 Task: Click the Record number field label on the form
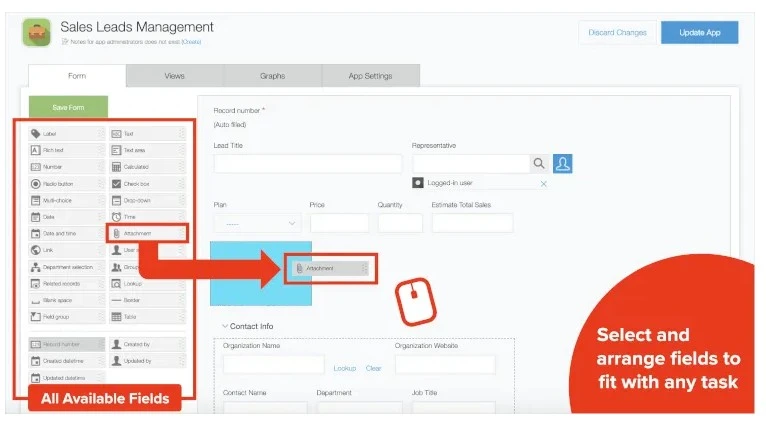click(237, 110)
